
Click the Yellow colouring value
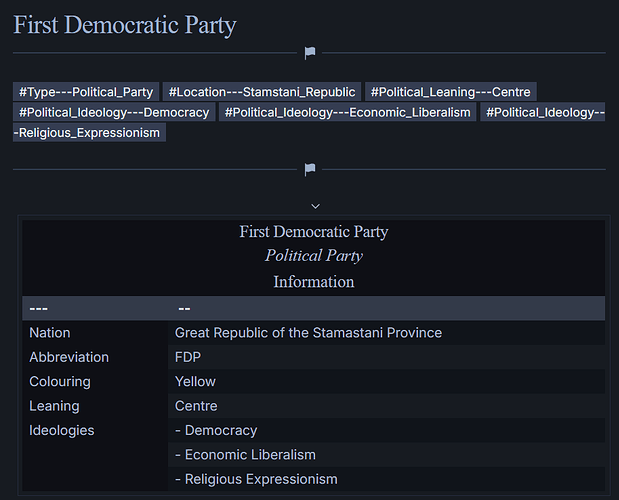(195, 381)
